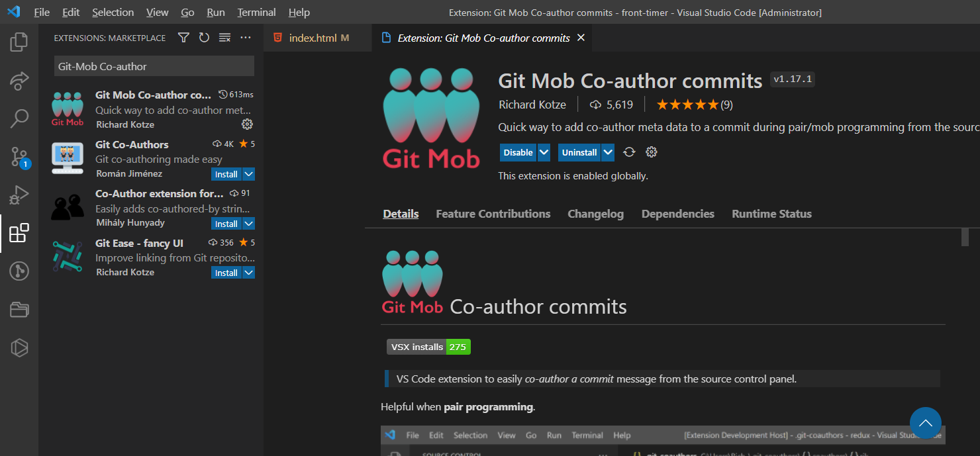Click the VSX installs 275 badge
Image resolution: width=980 pixels, height=456 pixels.
pos(428,347)
